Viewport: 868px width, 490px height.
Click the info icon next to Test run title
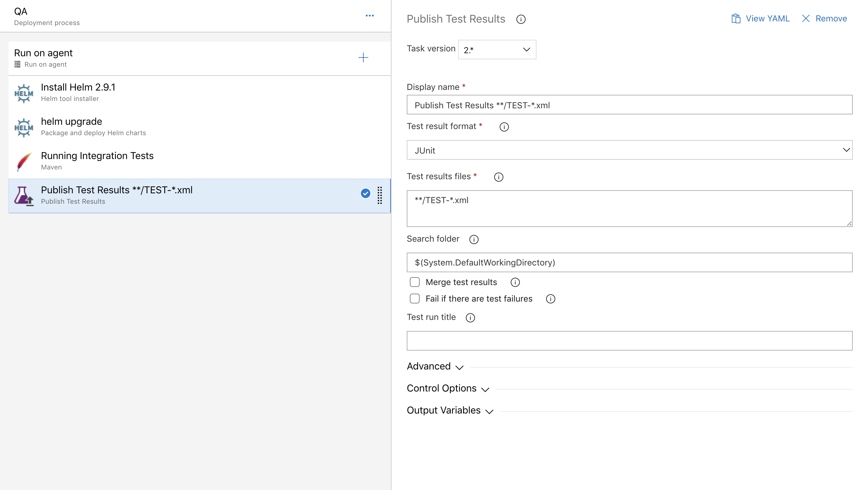[471, 317]
